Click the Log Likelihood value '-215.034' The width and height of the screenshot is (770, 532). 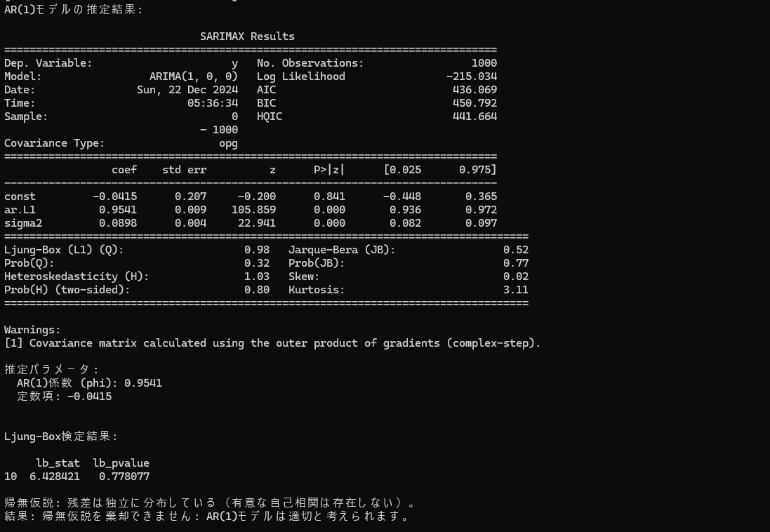472,77
